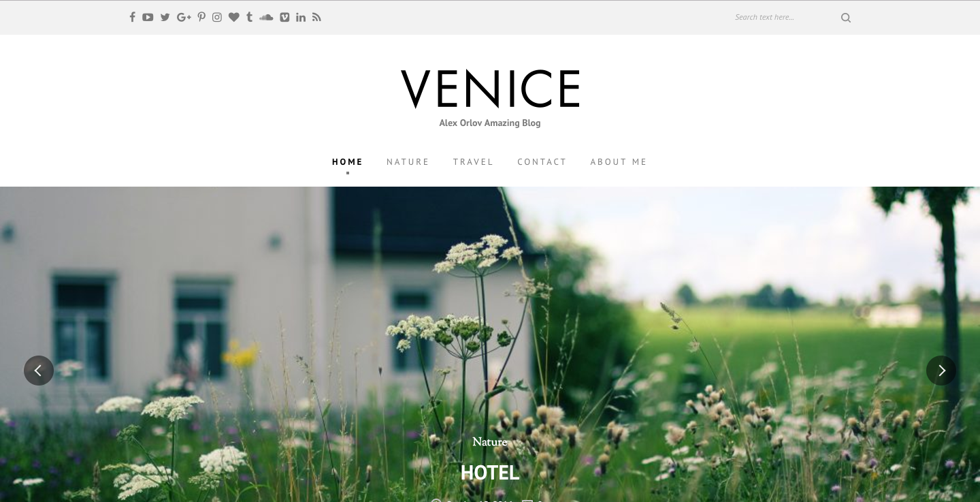Image resolution: width=980 pixels, height=502 pixels.
Task: Open the YouTube social icon
Action: [148, 17]
